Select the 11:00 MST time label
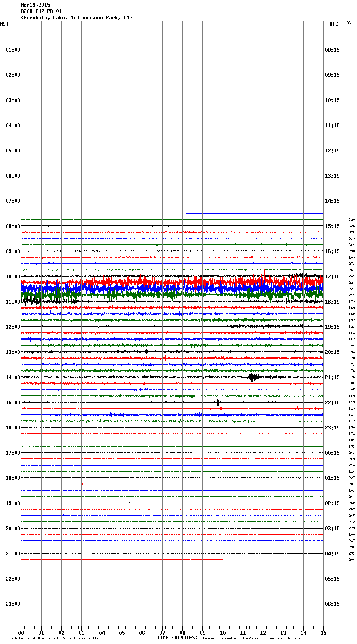This screenshot has width=357, height=644. tap(13, 302)
